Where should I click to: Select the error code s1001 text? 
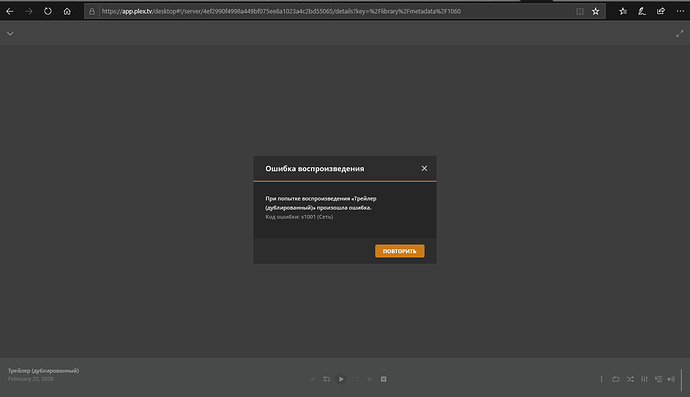pos(299,217)
